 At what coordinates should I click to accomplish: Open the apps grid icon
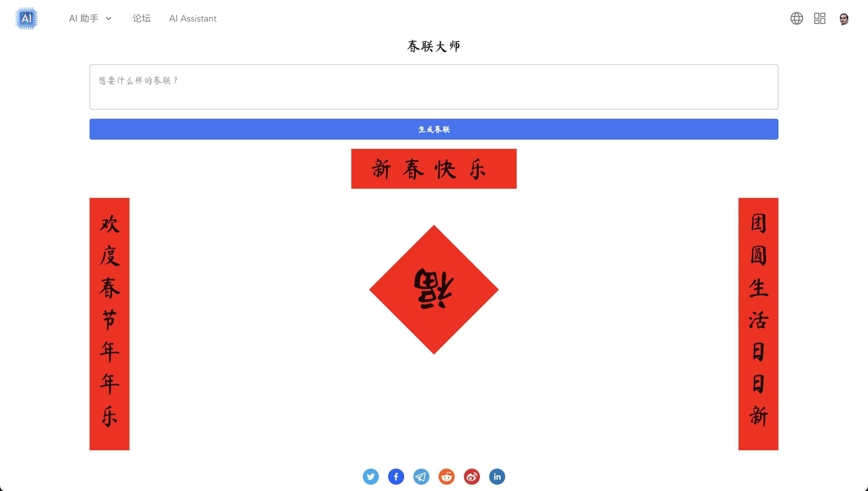click(x=819, y=18)
